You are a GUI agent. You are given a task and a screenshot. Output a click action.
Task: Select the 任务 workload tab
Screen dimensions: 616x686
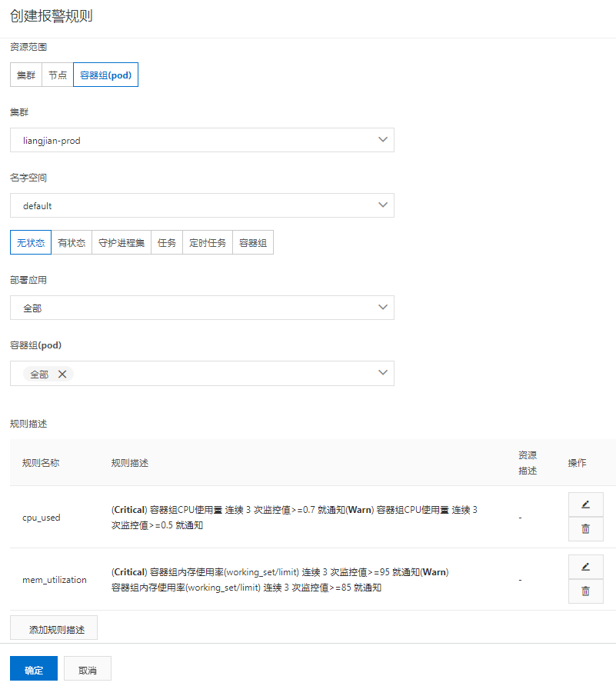[167, 242]
